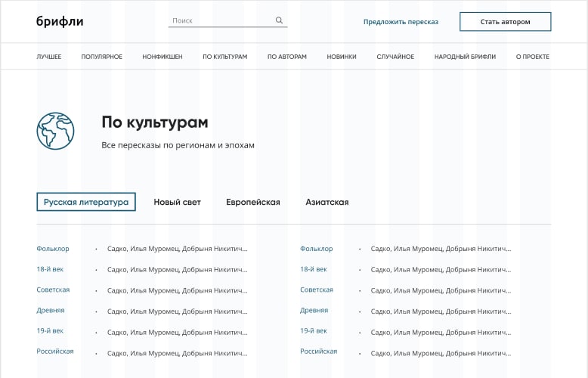The image size is (588, 378).
Task: Click Случайное in the navigation
Action: pos(395,57)
